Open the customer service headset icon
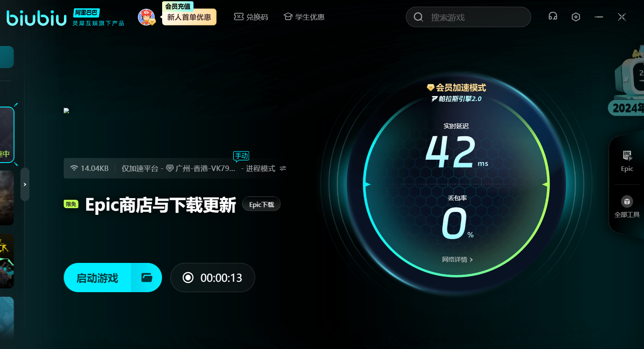Viewport: 644px width, 349px height. click(x=553, y=17)
